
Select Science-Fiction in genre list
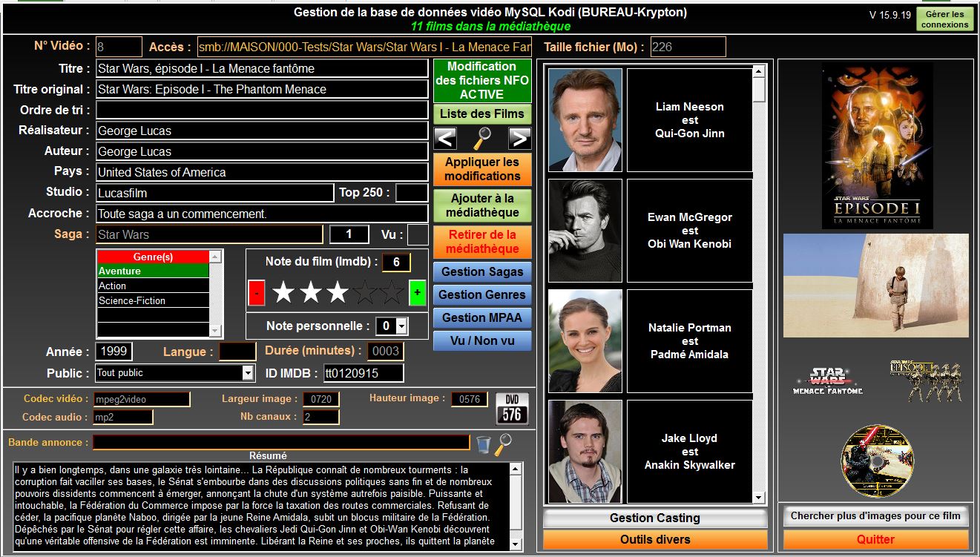[x=153, y=300]
